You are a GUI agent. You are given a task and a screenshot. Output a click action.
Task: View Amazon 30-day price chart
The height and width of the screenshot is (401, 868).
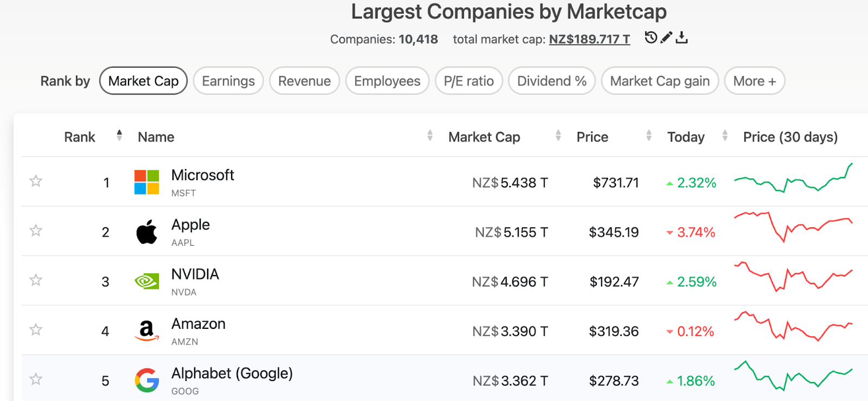tap(793, 326)
